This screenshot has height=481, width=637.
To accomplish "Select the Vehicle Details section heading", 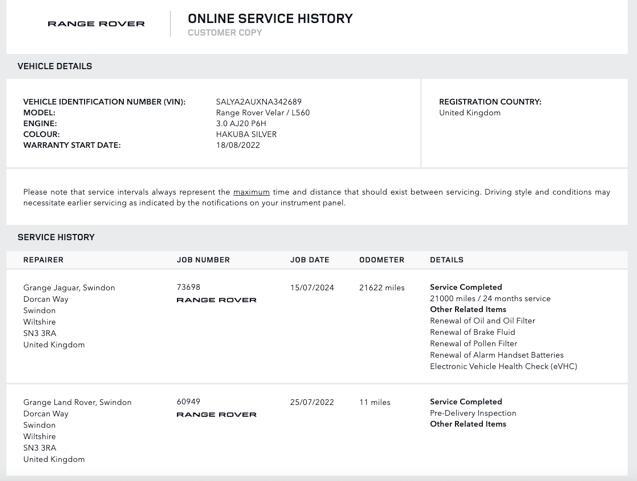I will tap(55, 66).
